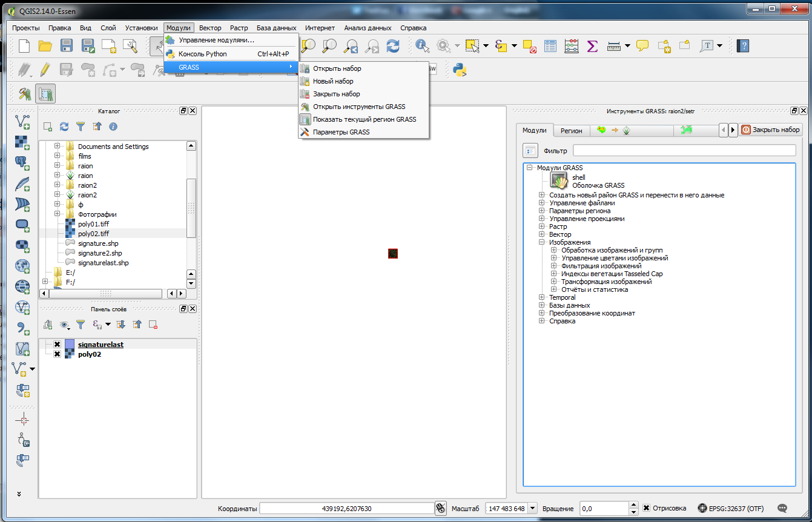This screenshot has height=522, width=812.
Task: Toggle the Отрисовка render checkbox
Action: [647, 508]
